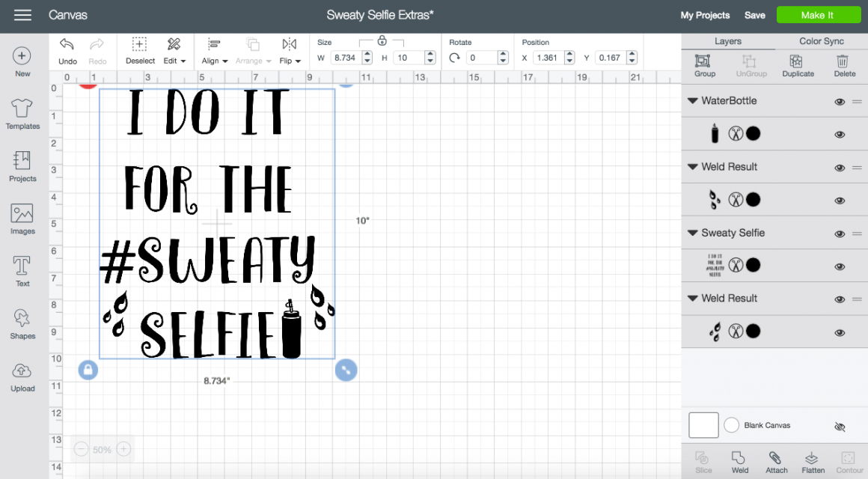
Task: Click the Y position input field
Action: [x=611, y=58]
